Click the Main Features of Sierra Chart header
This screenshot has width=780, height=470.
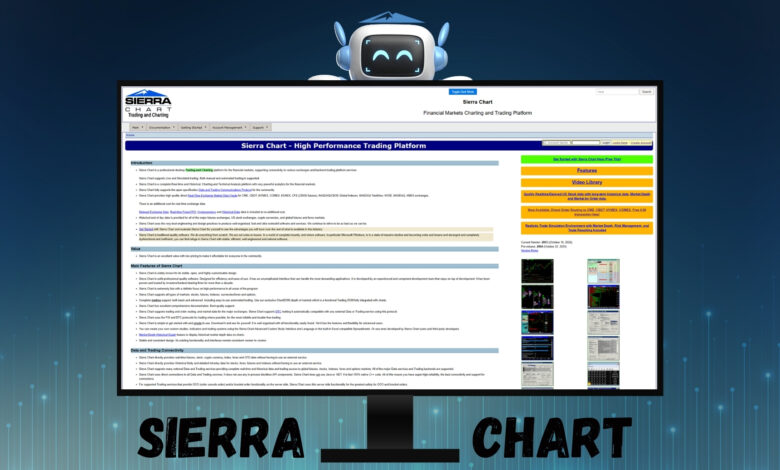point(314,266)
